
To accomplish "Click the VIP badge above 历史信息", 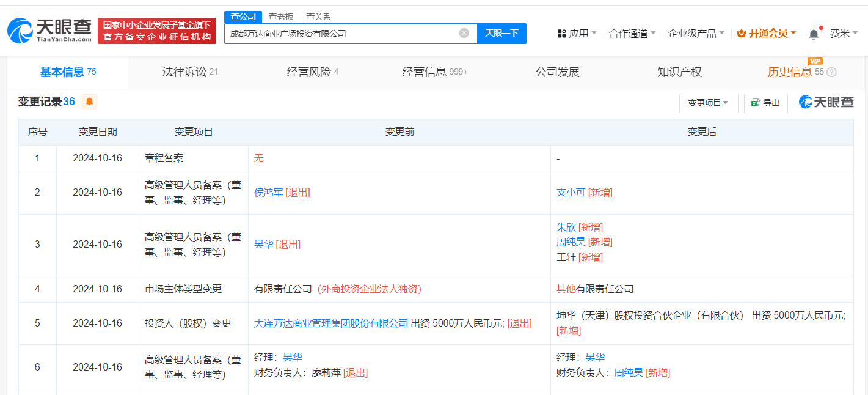I will (x=815, y=61).
